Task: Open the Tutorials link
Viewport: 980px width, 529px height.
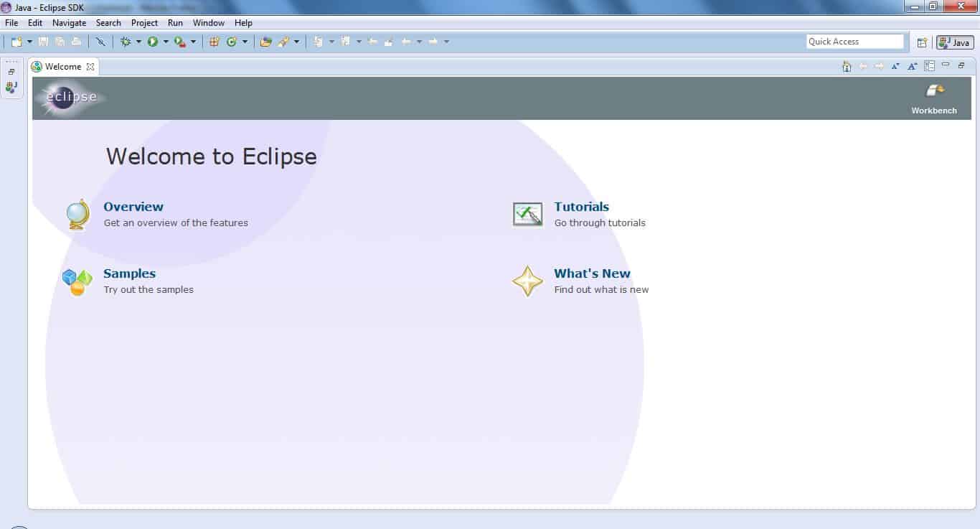Action: [x=582, y=207]
